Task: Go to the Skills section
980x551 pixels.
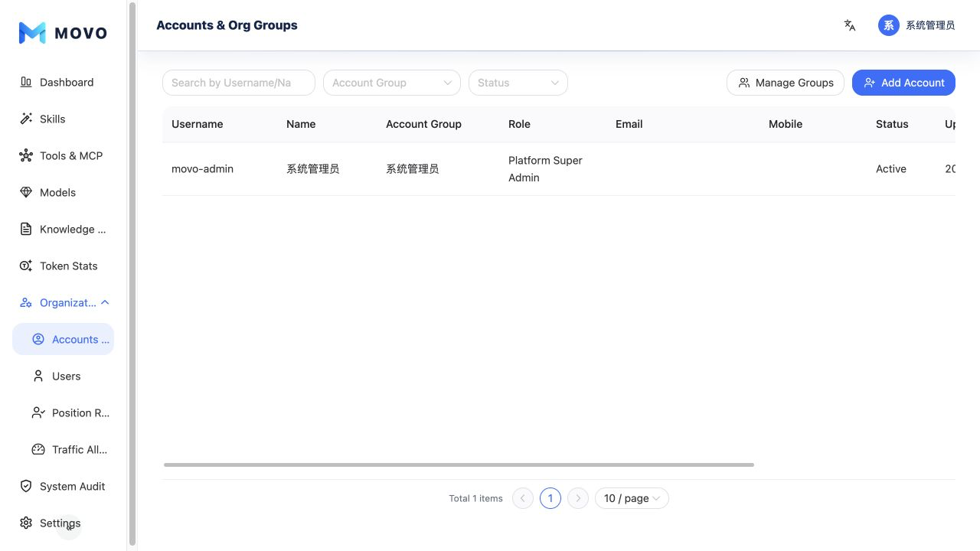Action: 64,119
